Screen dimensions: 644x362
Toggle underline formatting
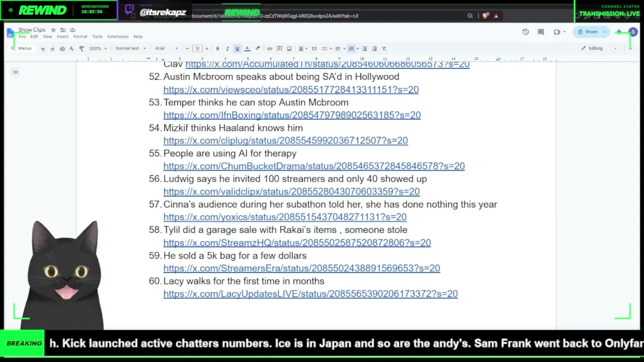coord(237,49)
